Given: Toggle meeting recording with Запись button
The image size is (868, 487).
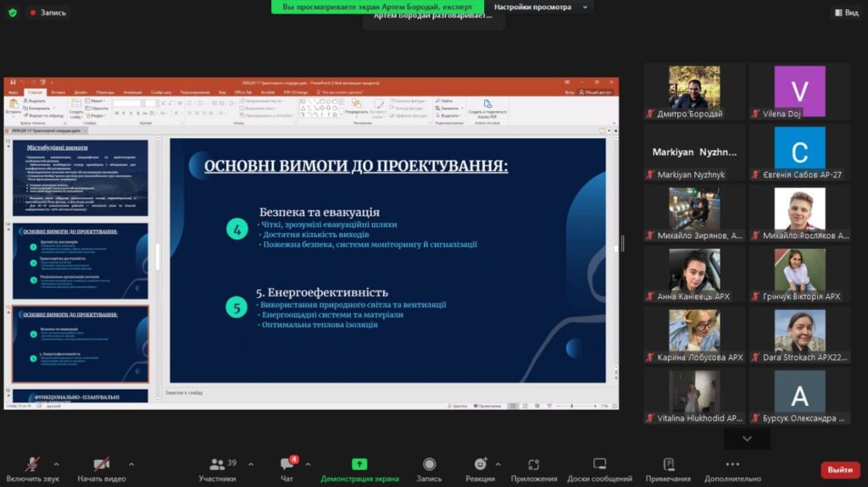Looking at the screenshot, I should [x=429, y=469].
